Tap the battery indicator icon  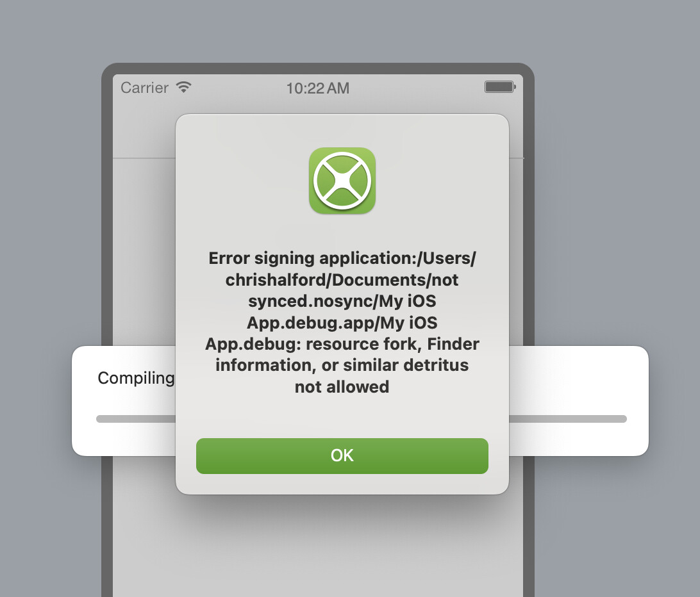point(500,86)
